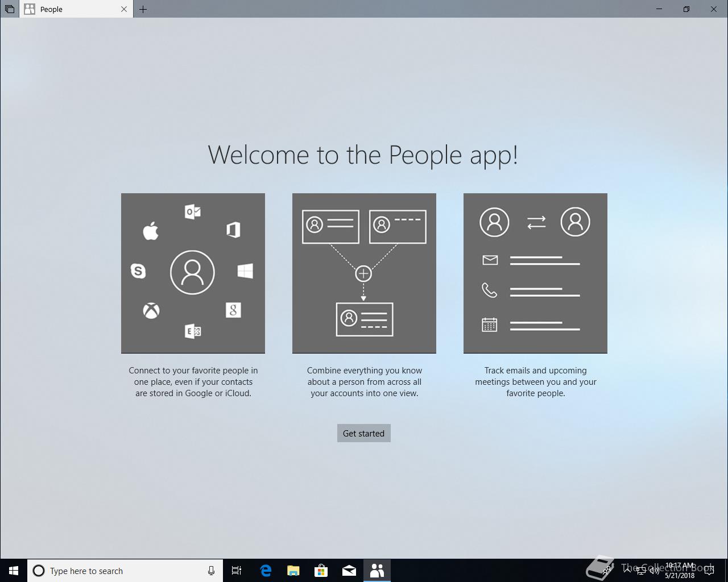Click the Office logo icon
The image size is (728, 582).
pyautogui.click(x=233, y=230)
